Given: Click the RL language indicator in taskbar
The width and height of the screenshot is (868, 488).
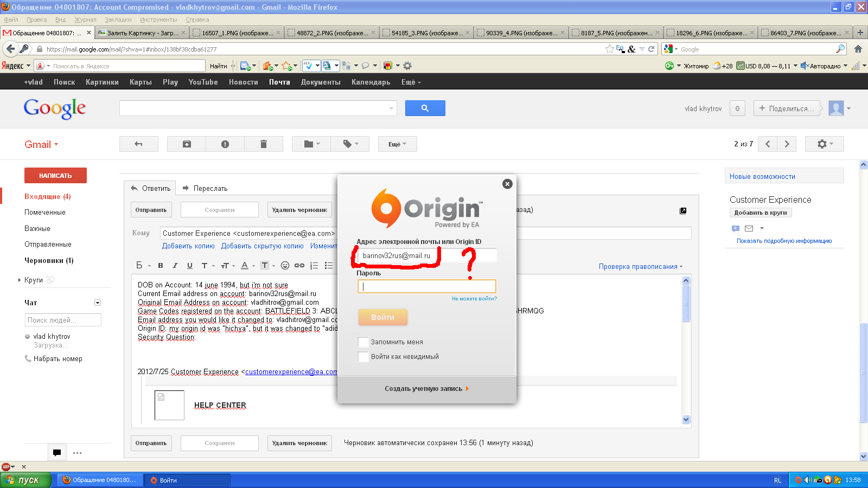Looking at the screenshot, I should (x=777, y=480).
